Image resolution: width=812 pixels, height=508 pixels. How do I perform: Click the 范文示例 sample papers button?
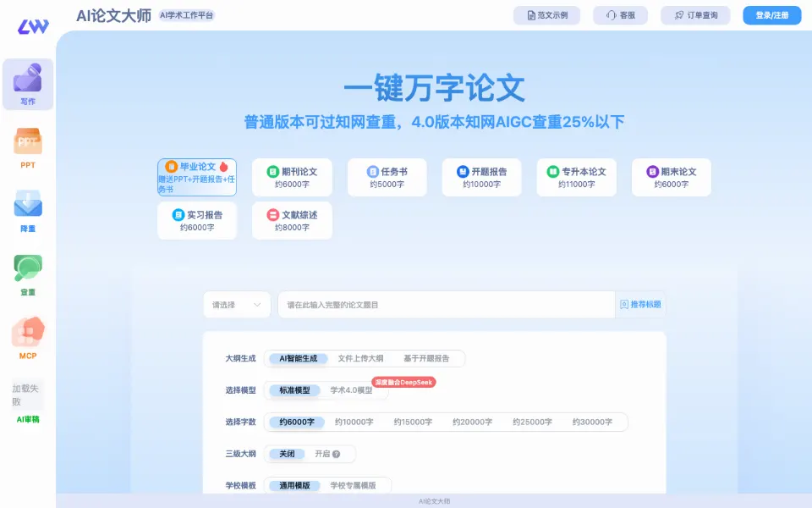point(547,15)
